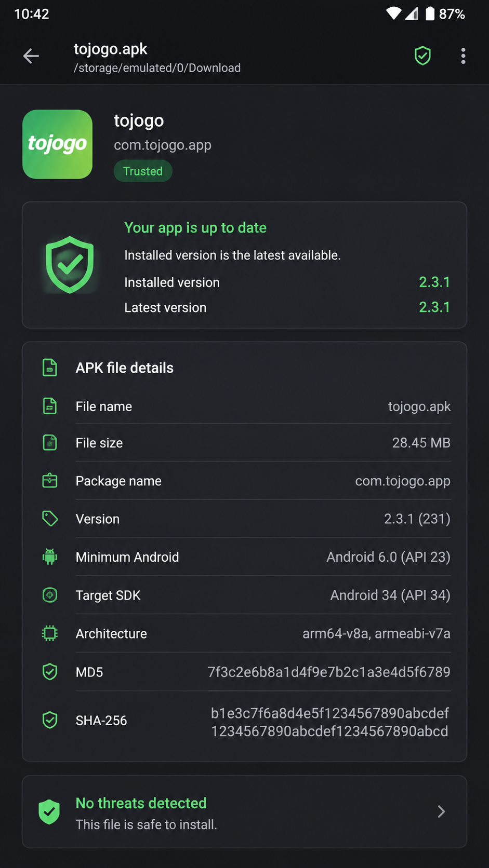Tap the Installed version value 2.3.1
Viewport: 489px width, 868px height.
tap(434, 282)
